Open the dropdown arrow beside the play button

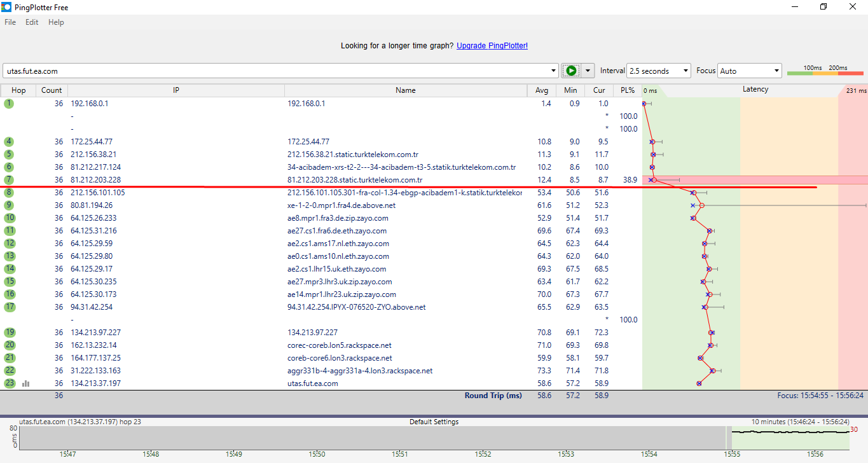[x=588, y=71]
